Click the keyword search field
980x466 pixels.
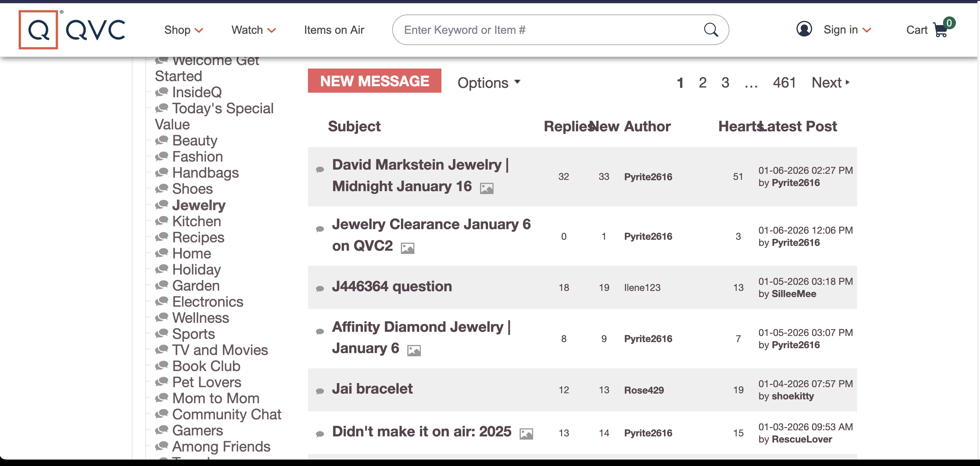(532, 29)
